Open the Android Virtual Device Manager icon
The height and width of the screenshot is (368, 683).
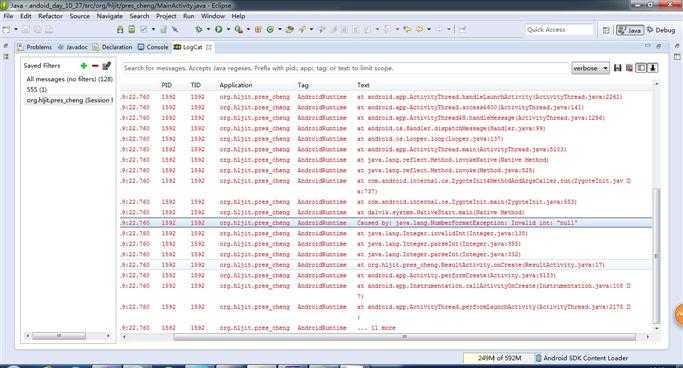coord(132,29)
